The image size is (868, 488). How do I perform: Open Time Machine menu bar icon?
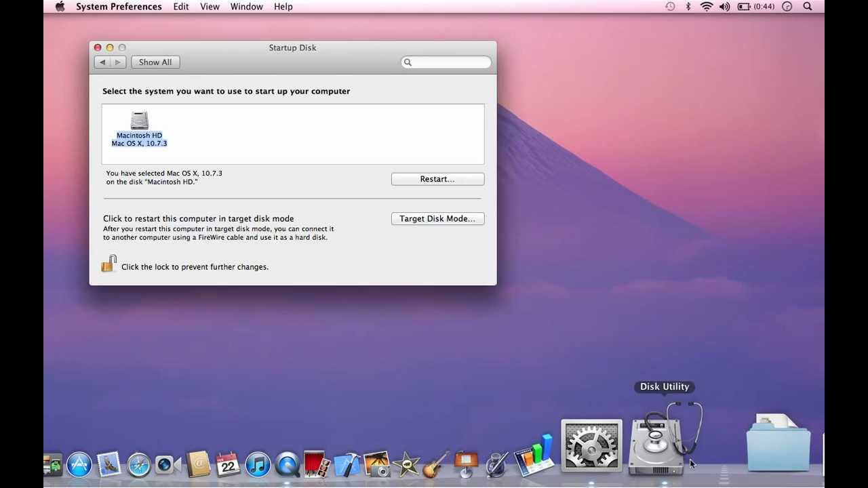[670, 6]
